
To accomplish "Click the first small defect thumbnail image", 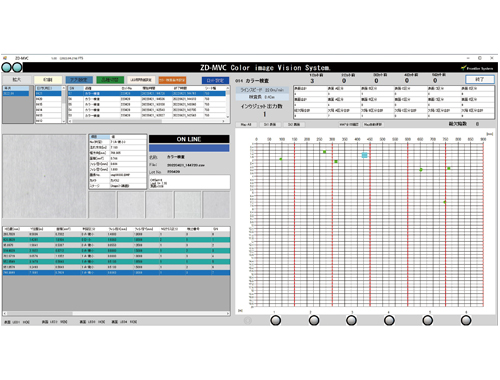I will pyautogui.click(x=102, y=205).
